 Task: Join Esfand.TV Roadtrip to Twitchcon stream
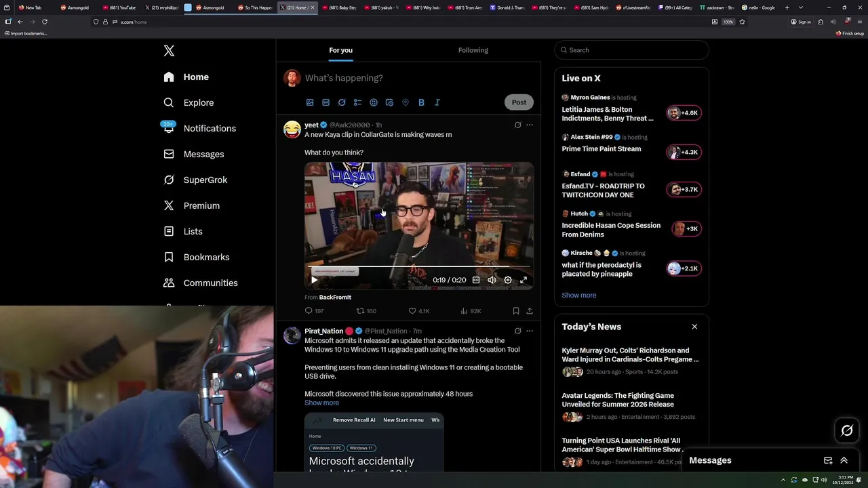[x=631, y=186]
